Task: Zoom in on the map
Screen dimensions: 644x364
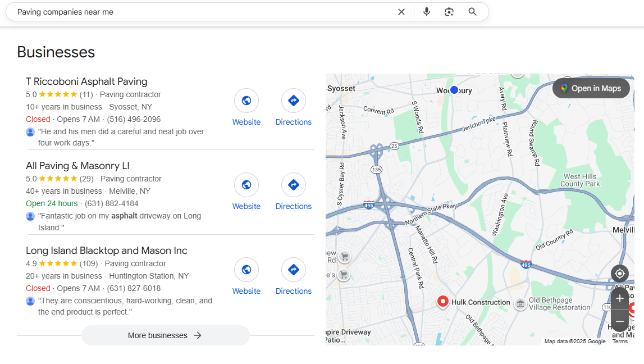Action: (620, 298)
